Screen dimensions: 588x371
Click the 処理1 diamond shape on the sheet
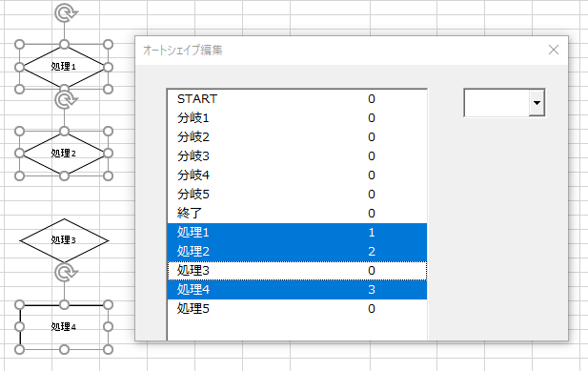tap(64, 67)
